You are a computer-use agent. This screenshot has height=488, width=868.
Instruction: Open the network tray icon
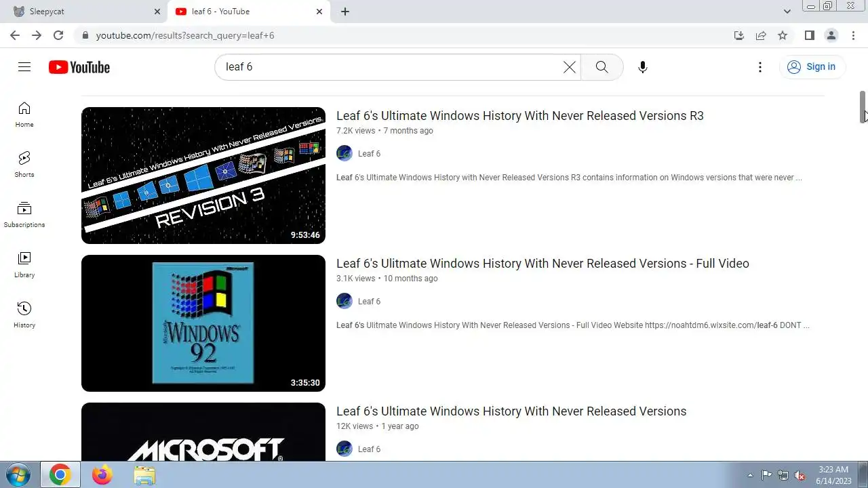pyautogui.click(x=783, y=475)
